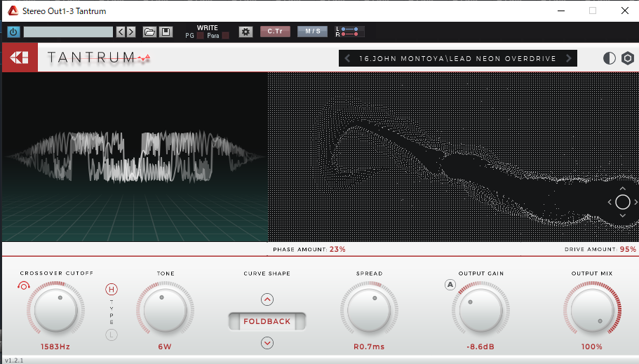This screenshot has height=364, width=639.
Task: Enable the PG write checkbox
Action: pos(200,36)
